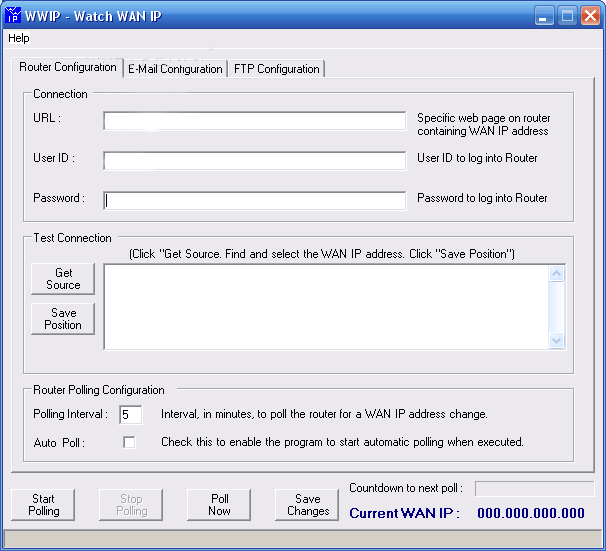The height and width of the screenshot is (551, 606).
Task: Click the Start Polling button
Action: click(x=43, y=505)
